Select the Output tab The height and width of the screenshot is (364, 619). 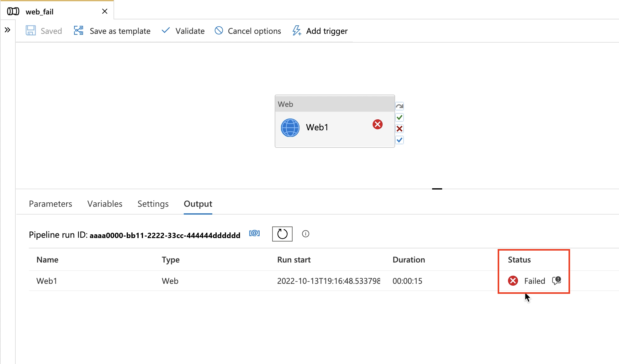coord(198,204)
